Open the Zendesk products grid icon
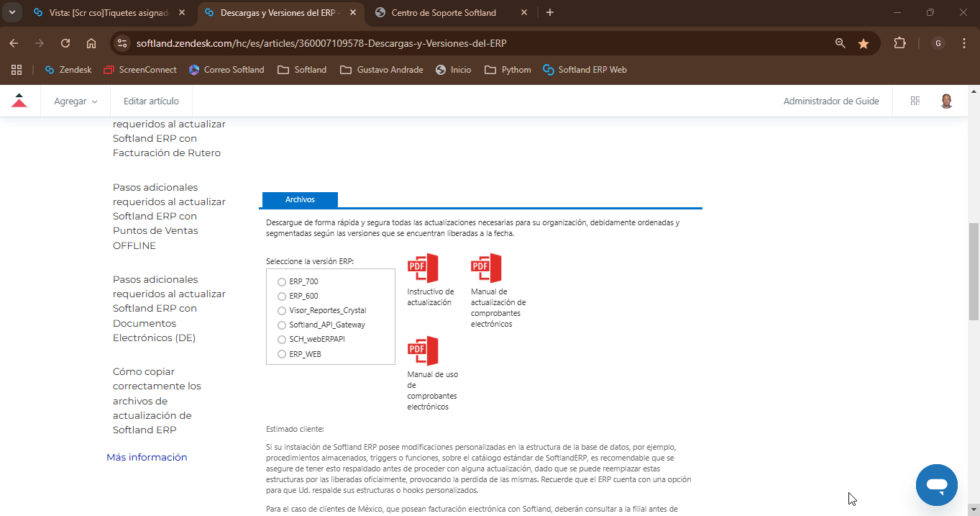This screenshot has width=980, height=516. (x=915, y=101)
